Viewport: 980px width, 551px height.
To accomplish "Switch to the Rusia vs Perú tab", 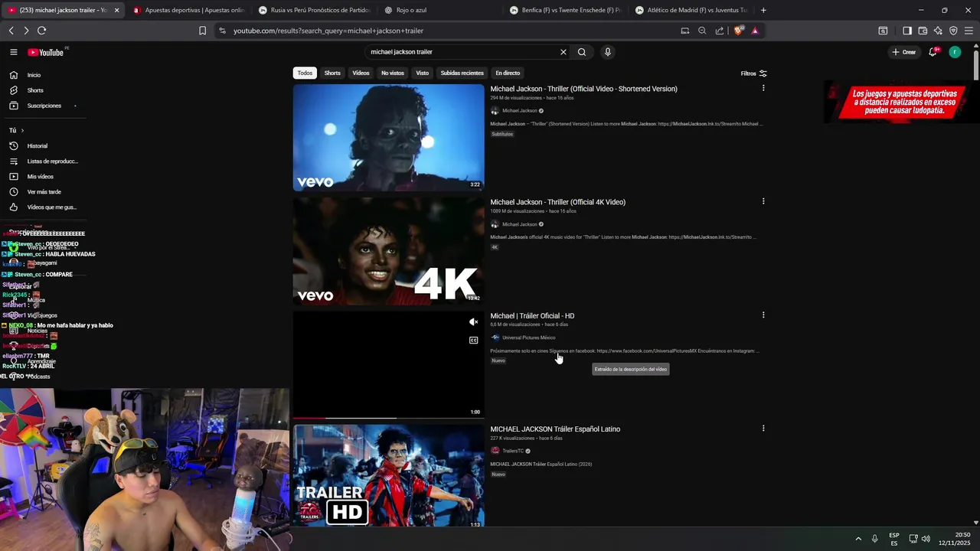I will tap(314, 10).
